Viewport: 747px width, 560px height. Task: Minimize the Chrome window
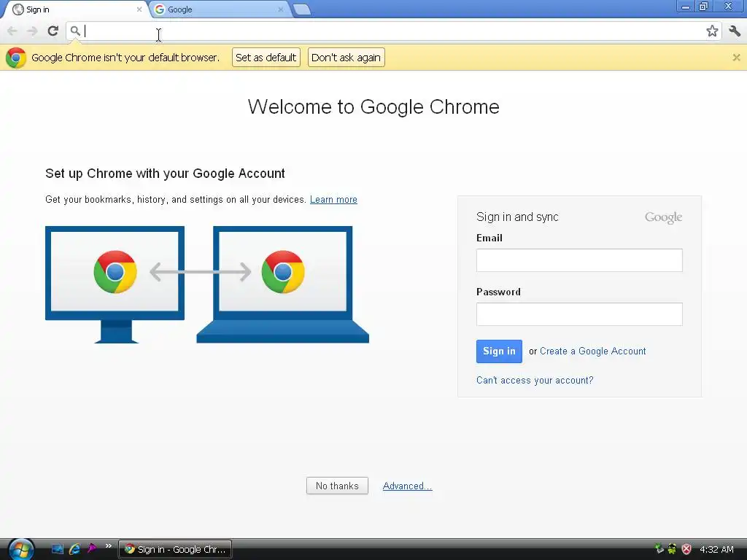(x=686, y=7)
